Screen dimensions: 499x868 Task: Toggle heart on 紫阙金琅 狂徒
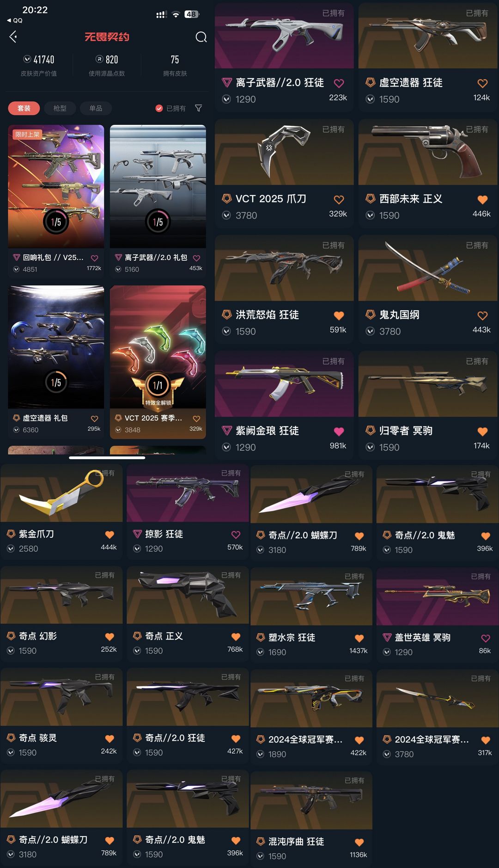[x=339, y=431]
